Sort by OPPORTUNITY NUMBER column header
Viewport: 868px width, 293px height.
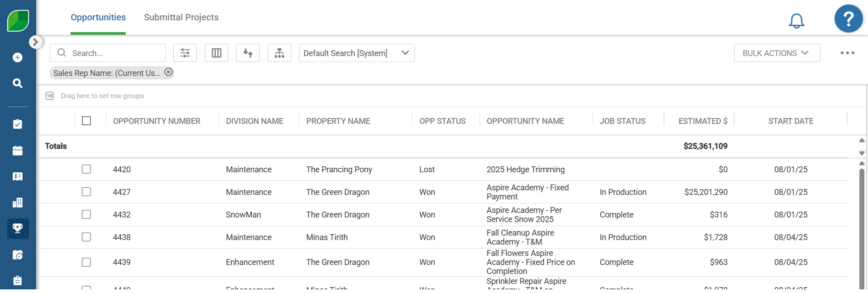click(157, 121)
